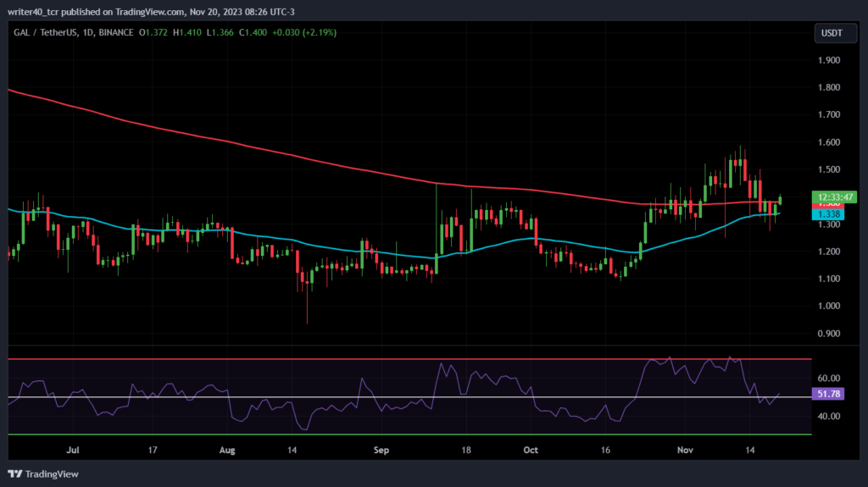Click the USDT currency button

tap(835, 33)
